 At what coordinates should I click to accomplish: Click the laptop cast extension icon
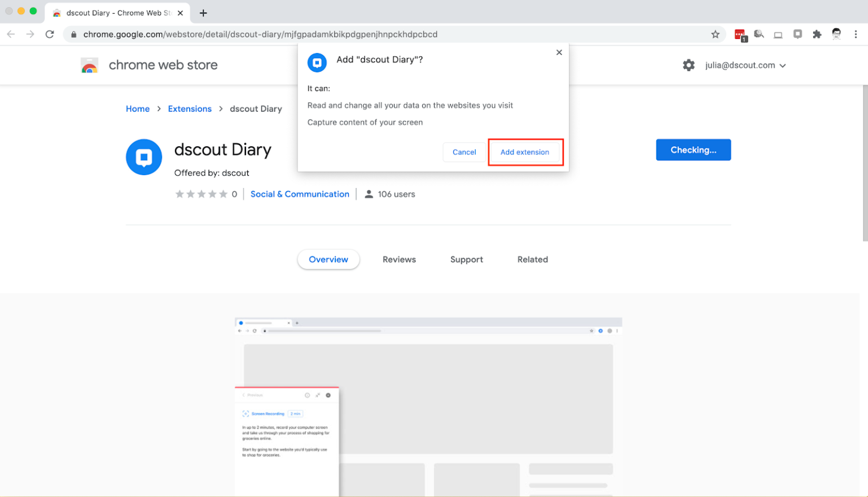[x=778, y=35]
